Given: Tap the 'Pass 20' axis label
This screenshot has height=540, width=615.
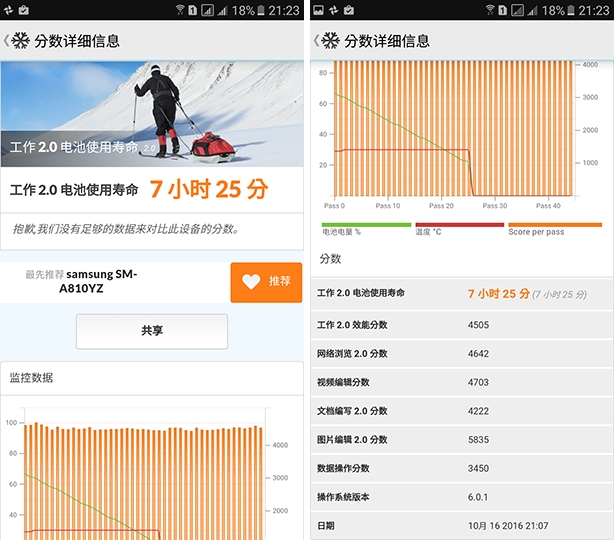Looking at the screenshot, I should (441, 206).
